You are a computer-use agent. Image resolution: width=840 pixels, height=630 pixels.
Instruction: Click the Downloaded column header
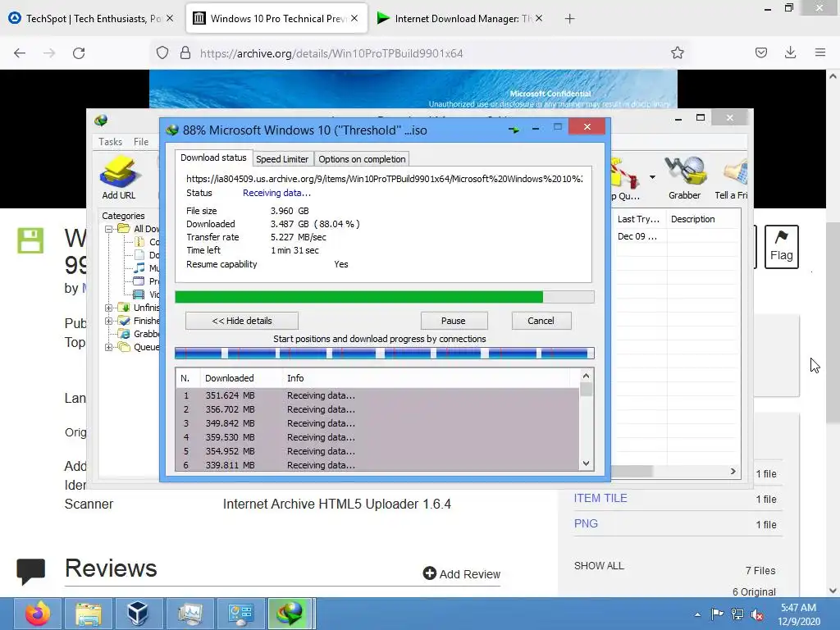pos(242,378)
